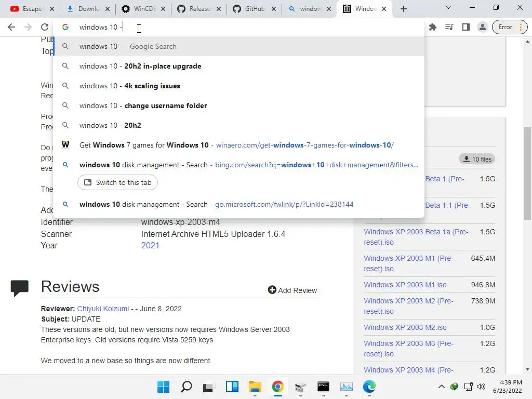Viewport: 532px width, 399px height.
Task: Switch to the WinCDE tab
Action: [x=144, y=9]
